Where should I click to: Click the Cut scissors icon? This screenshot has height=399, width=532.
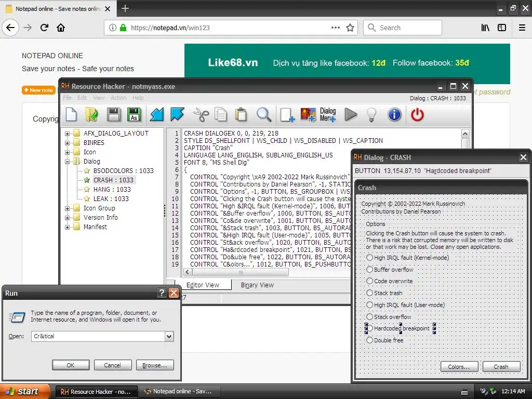pyautogui.click(x=201, y=114)
